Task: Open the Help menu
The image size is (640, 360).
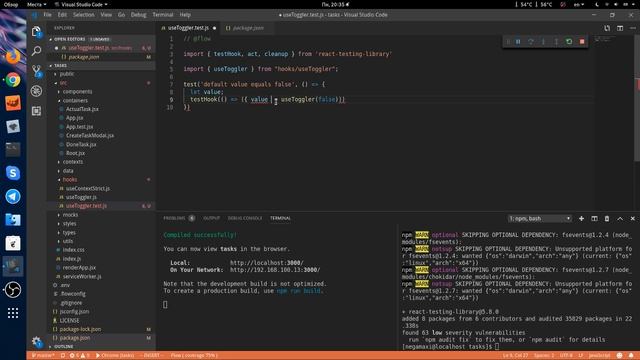Action: tap(185, 15)
